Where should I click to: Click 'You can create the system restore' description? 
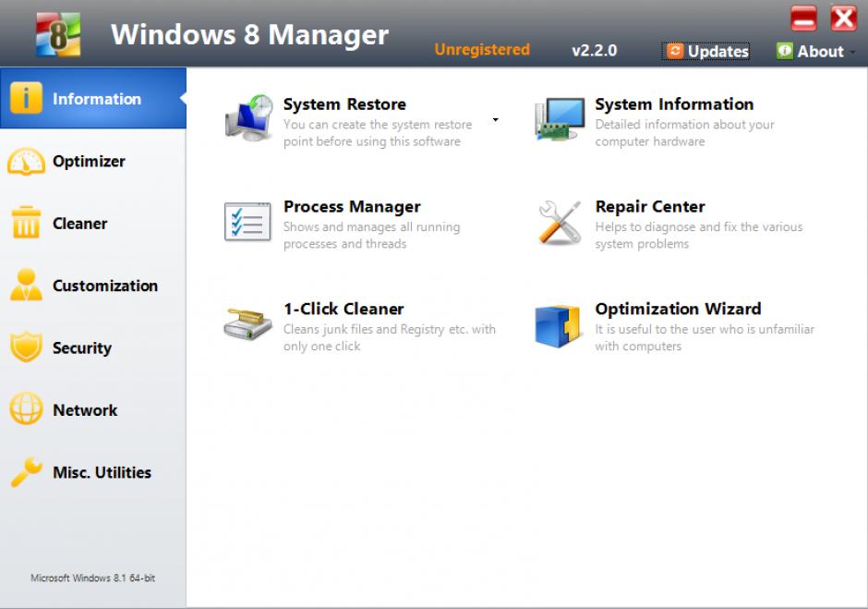pyautogui.click(x=378, y=133)
